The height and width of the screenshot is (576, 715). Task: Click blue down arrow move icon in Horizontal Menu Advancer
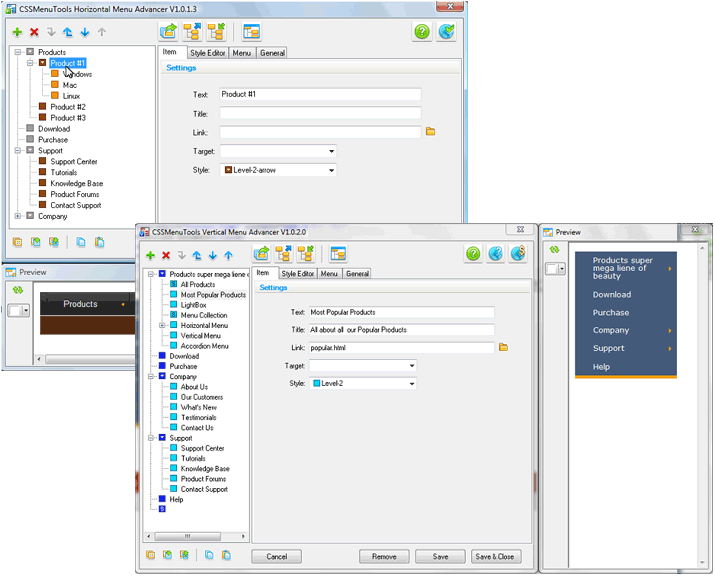pyautogui.click(x=85, y=32)
